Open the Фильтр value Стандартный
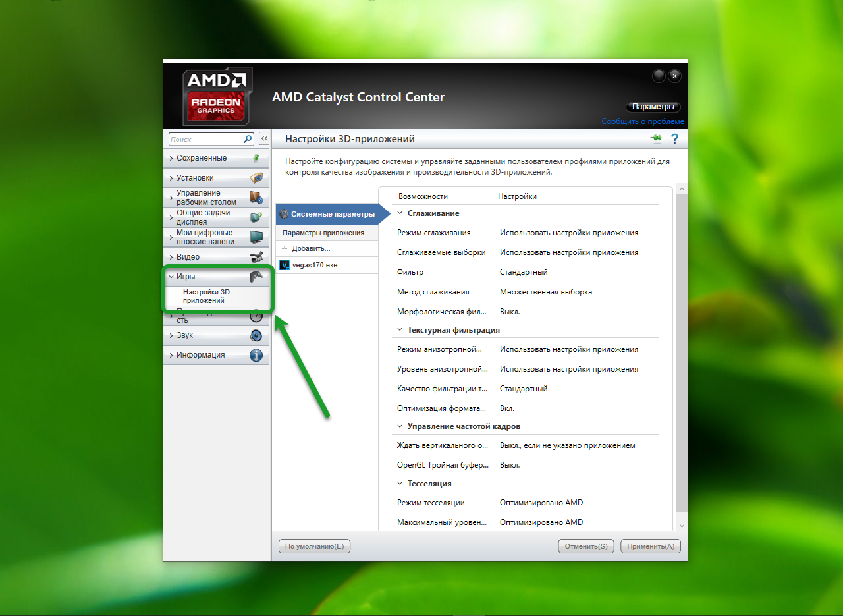 pos(524,272)
